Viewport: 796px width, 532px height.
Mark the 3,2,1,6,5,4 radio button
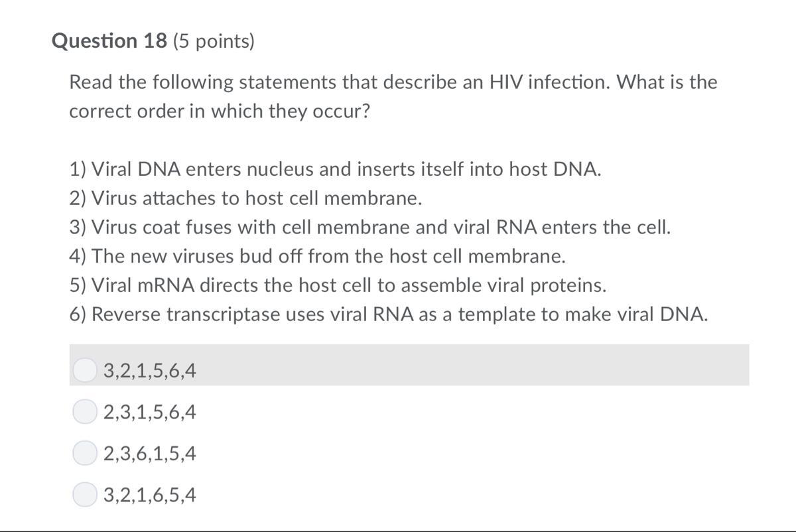coord(85,495)
